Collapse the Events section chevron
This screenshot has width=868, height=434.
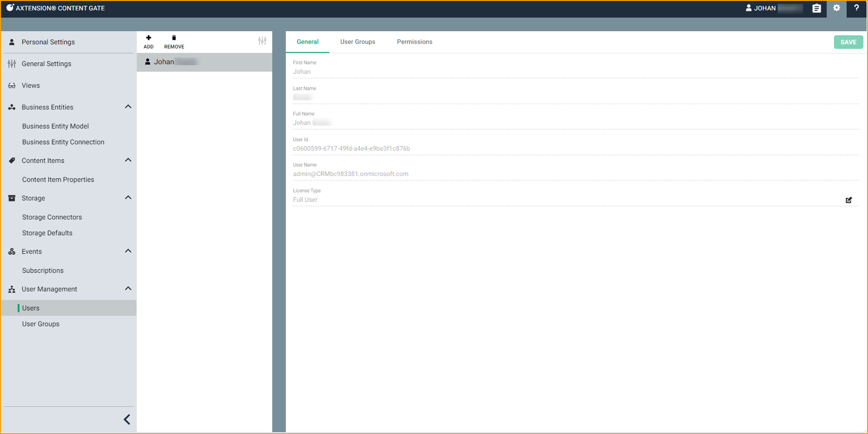point(128,251)
